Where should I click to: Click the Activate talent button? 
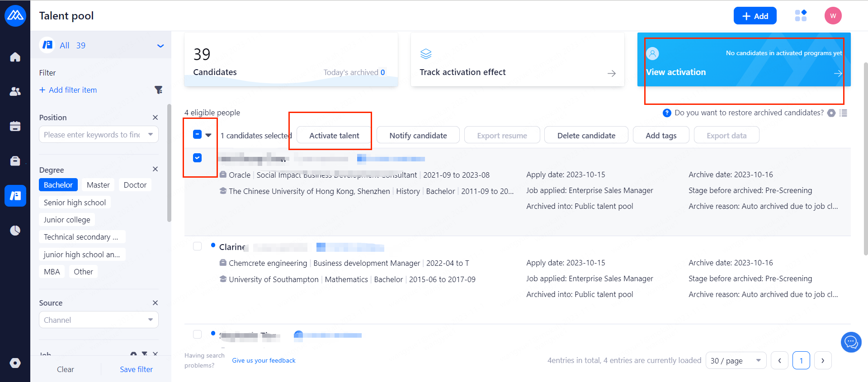coord(334,136)
